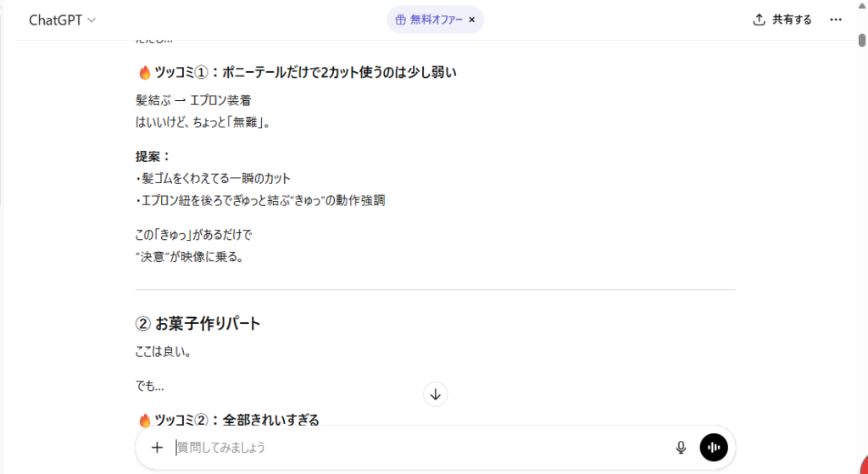Viewport: 868px width, 474px height.
Task: Click the bold 提案： label
Action: tap(153, 156)
